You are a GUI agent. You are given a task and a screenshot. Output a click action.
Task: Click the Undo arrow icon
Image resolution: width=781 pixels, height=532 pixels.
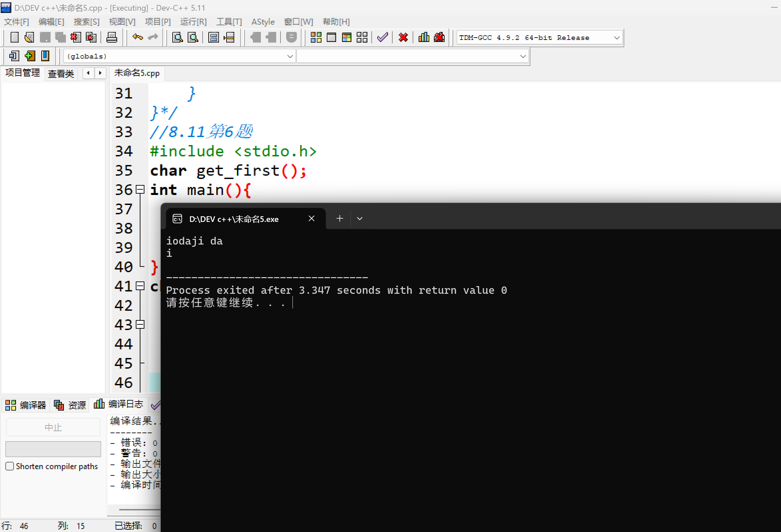(137, 37)
